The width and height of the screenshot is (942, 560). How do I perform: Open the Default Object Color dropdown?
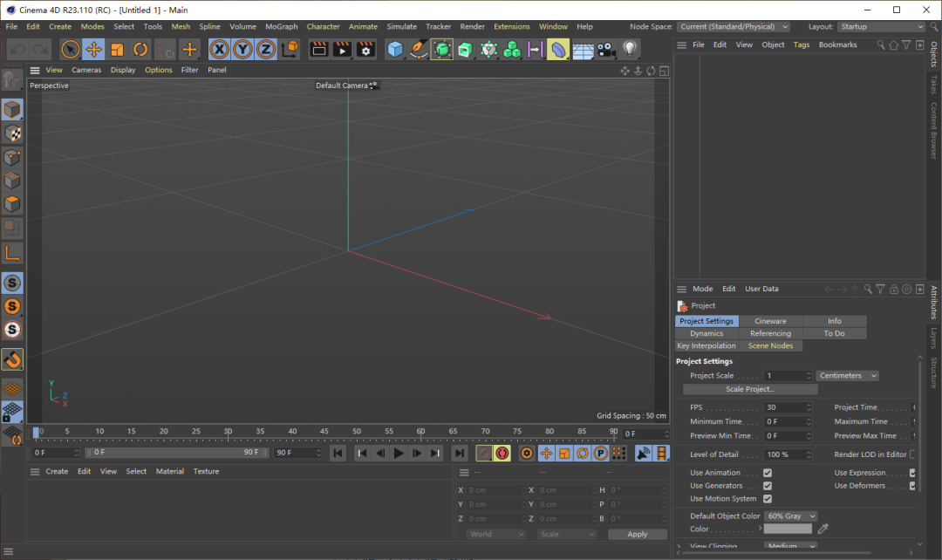point(790,516)
